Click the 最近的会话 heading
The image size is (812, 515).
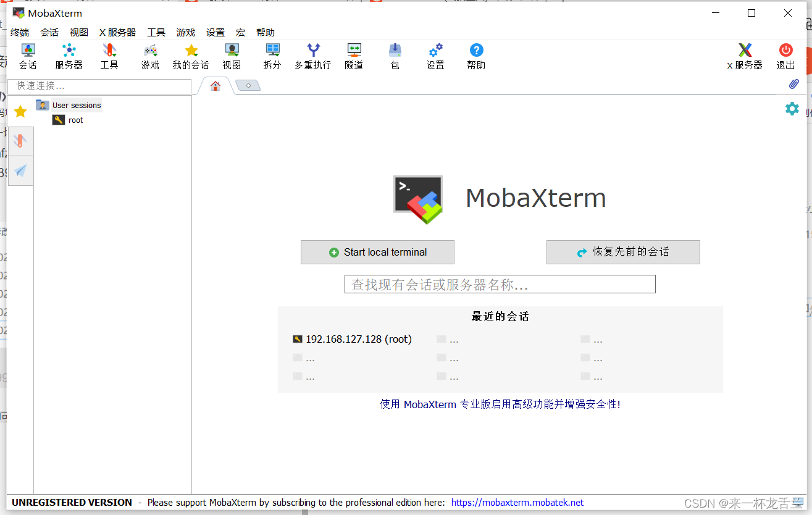[x=500, y=316]
